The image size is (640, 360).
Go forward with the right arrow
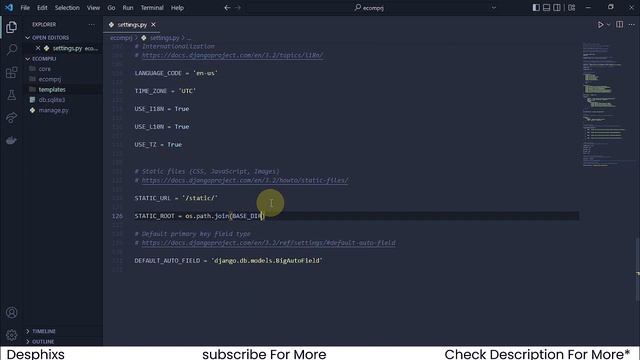(x=238, y=8)
